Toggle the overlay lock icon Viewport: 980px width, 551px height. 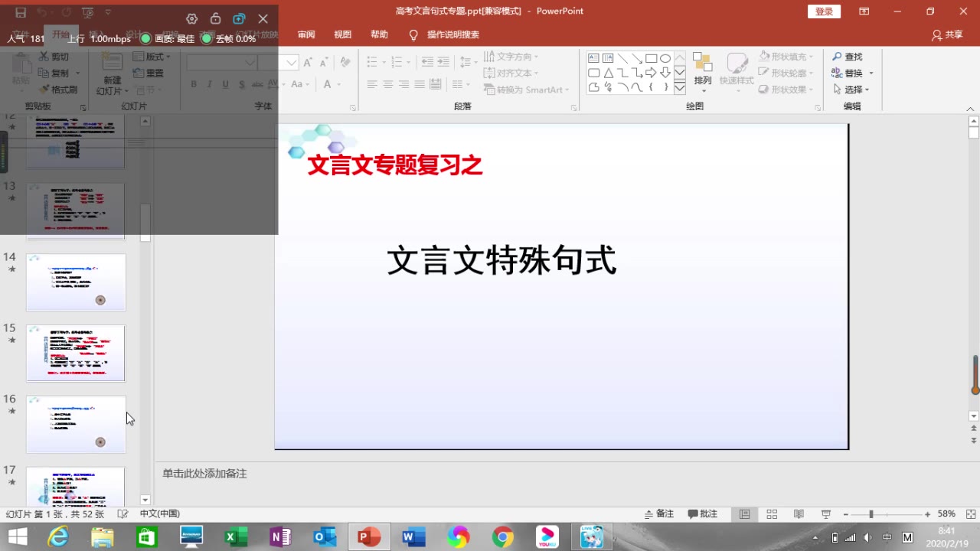[215, 18]
